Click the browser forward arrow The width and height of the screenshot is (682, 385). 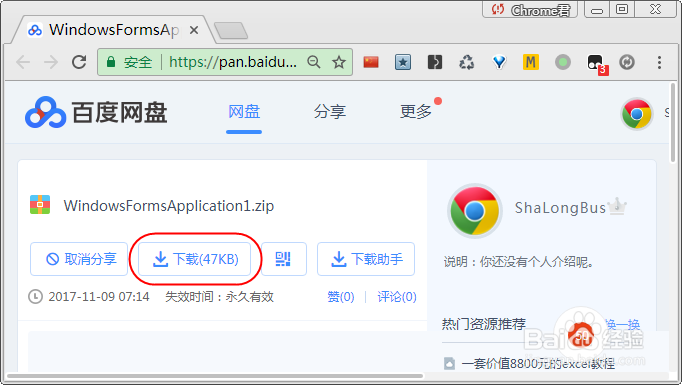51,62
